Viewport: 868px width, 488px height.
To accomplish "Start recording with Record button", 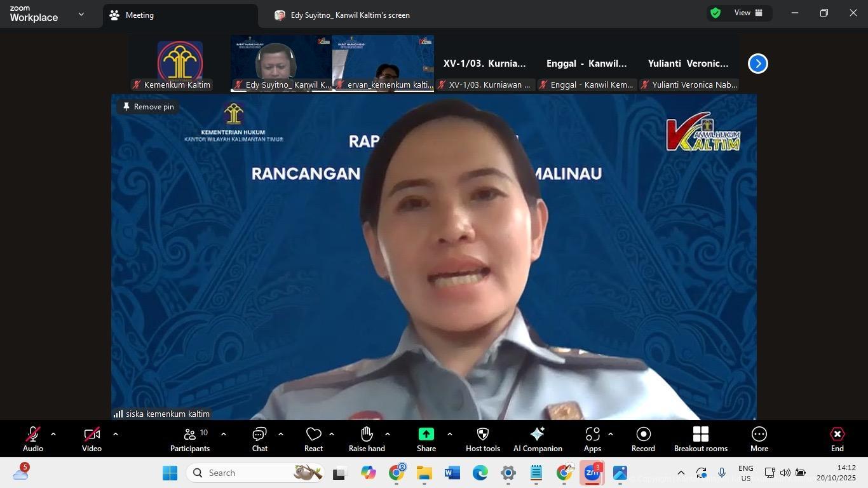I will pos(643,439).
